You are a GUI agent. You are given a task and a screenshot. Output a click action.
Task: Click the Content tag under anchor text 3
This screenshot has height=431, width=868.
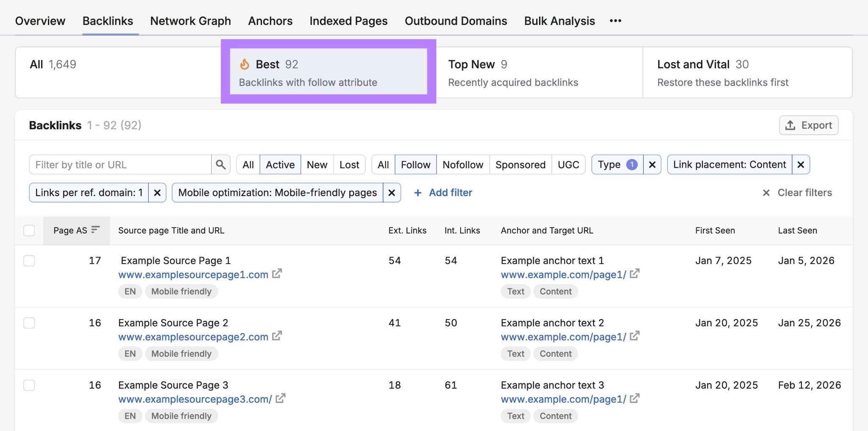(x=556, y=416)
